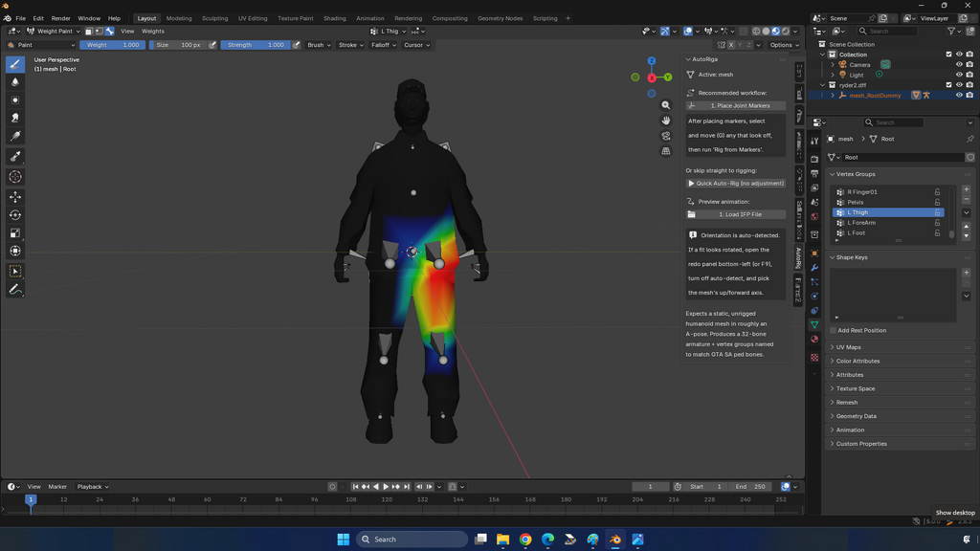Open the Cursor settings dropdown
Image resolution: width=980 pixels, height=551 pixels.
click(416, 45)
